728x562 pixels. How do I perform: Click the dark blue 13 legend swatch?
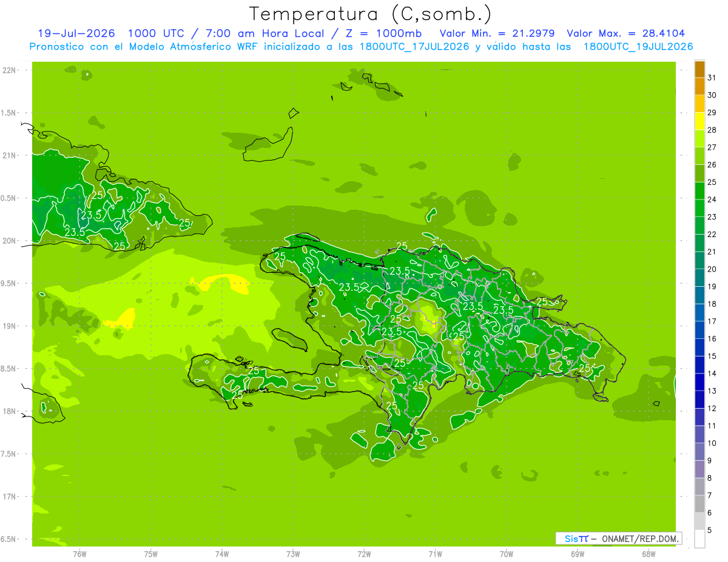point(699,383)
